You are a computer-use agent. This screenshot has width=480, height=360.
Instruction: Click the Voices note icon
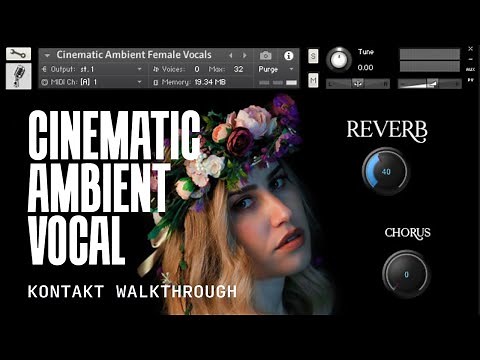point(156,69)
